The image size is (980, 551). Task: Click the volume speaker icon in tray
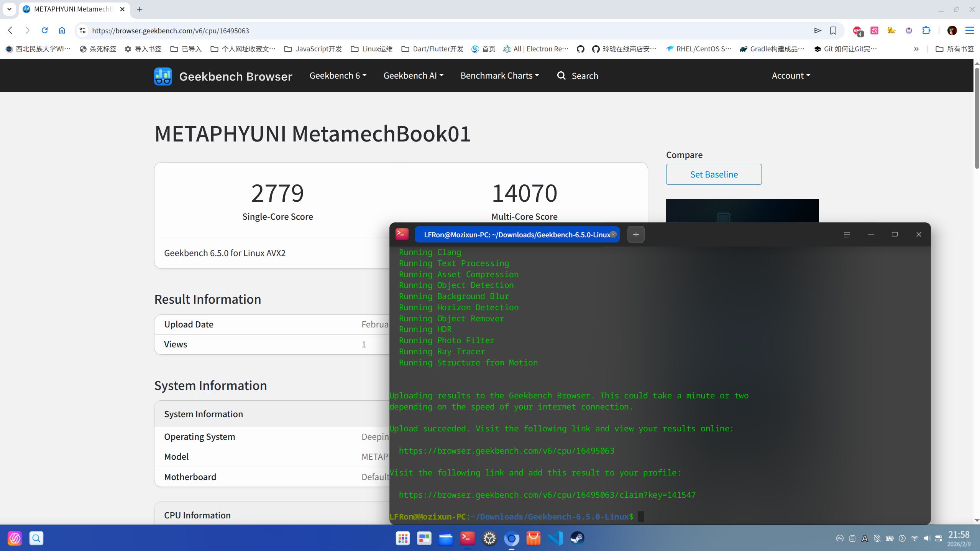[x=927, y=538]
